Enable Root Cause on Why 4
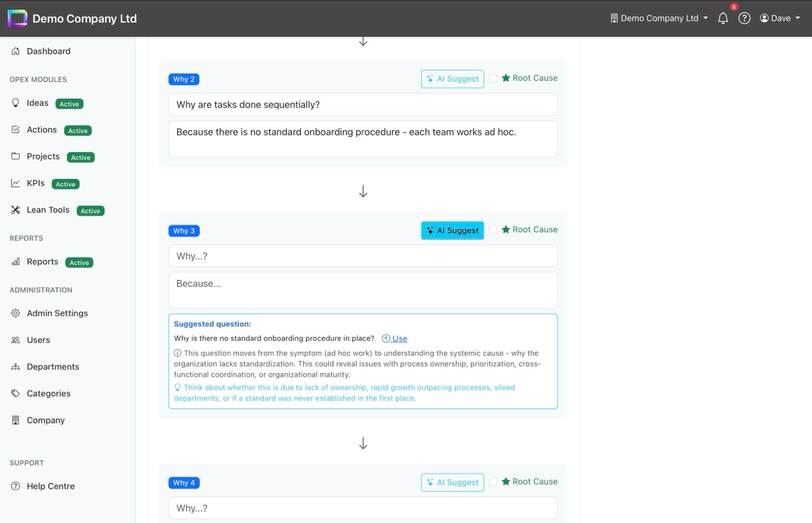The height and width of the screenshot is (523, 812). tap(493, 481)
